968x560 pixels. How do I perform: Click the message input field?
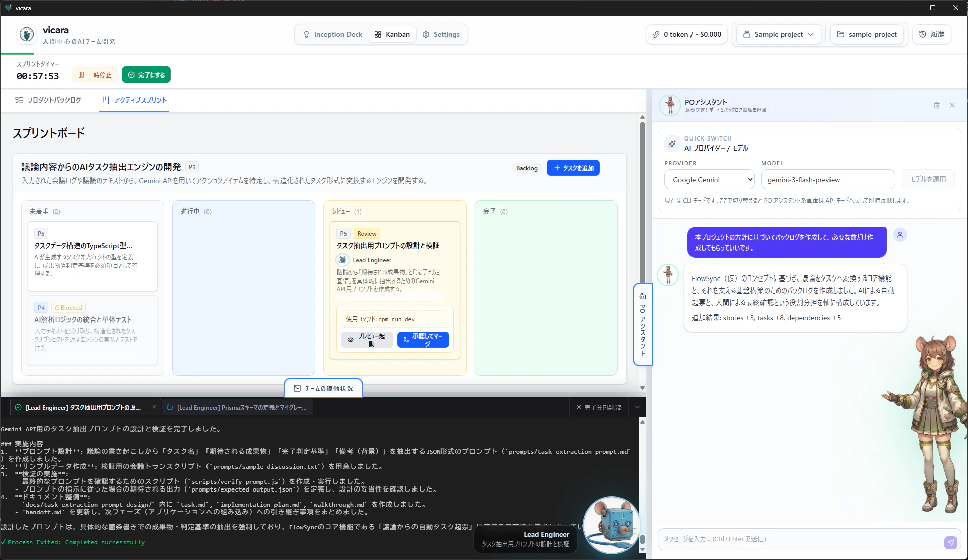801,539
